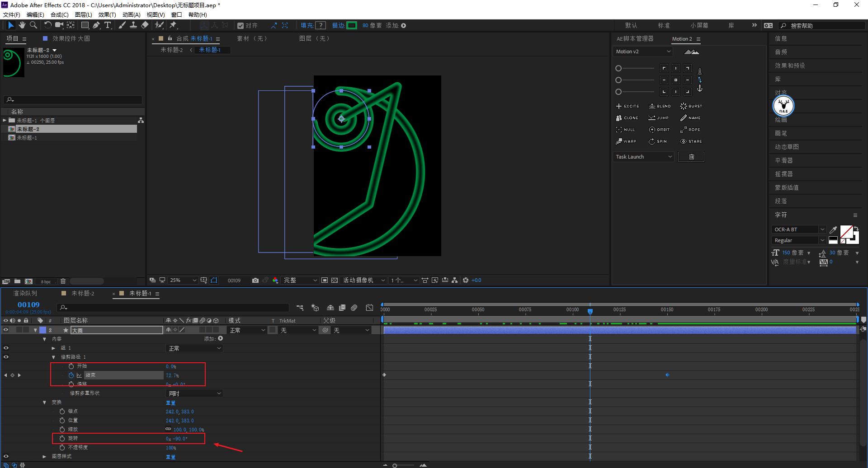868x468 pixels.
Task: Click the keyframe at frame 150
Action: [667, 375]
